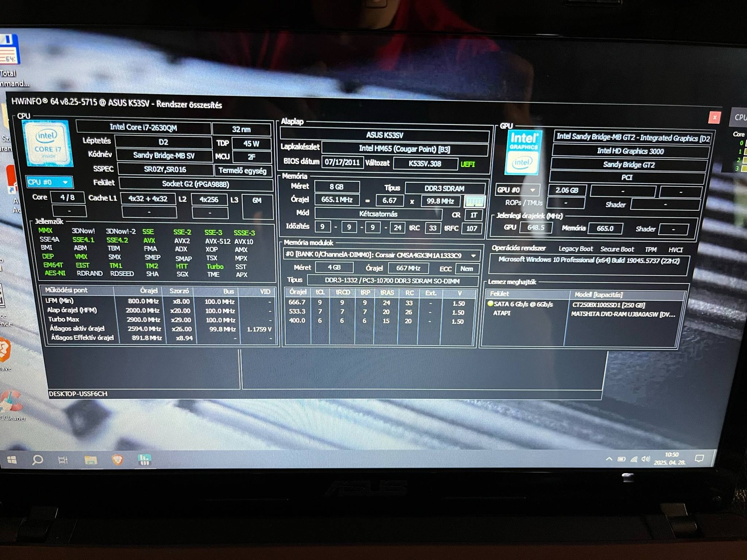747x560 pixels.
Task: Click the Intel Core i7-2630QM name field
Action: (143, 127)
